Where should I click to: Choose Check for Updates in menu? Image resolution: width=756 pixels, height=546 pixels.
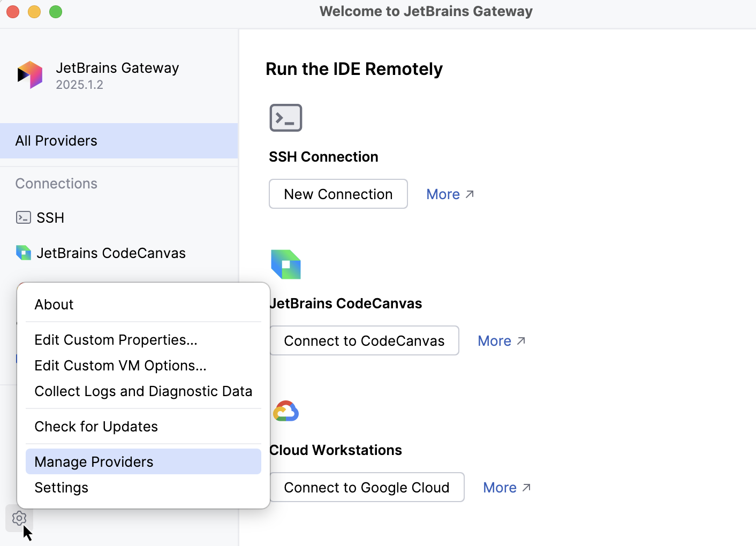pos(143,427)
